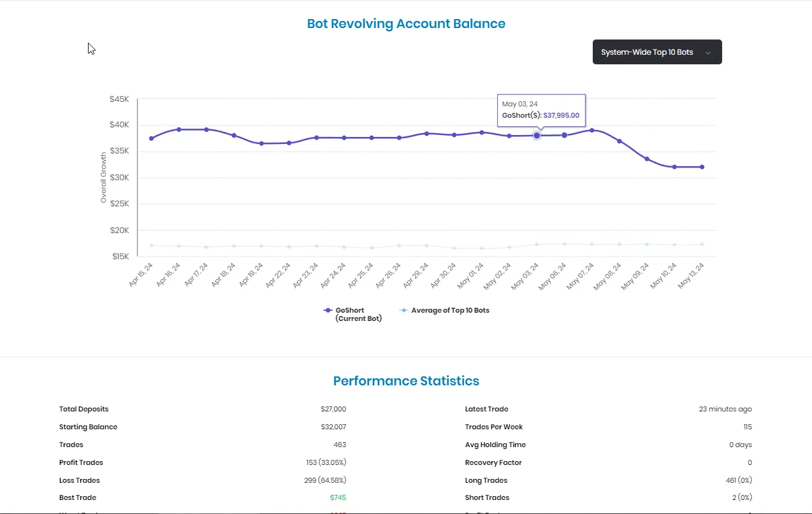Click the $45K y-axis label

119,99
